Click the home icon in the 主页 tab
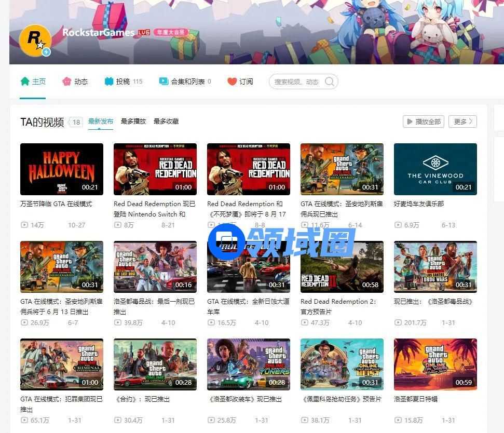The width and height of the screenshot is (504, 433). (x=25, y=82)
